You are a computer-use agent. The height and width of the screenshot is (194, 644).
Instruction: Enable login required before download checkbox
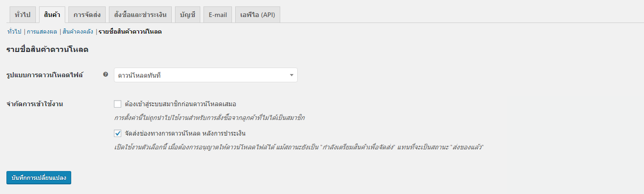coord(118,104)
